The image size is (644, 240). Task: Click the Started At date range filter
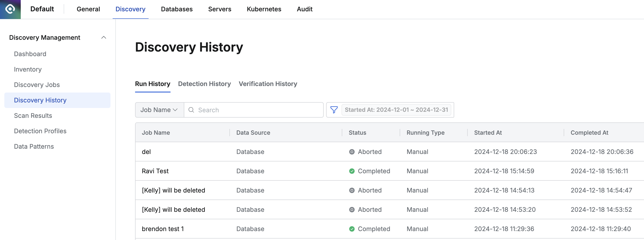396,110
